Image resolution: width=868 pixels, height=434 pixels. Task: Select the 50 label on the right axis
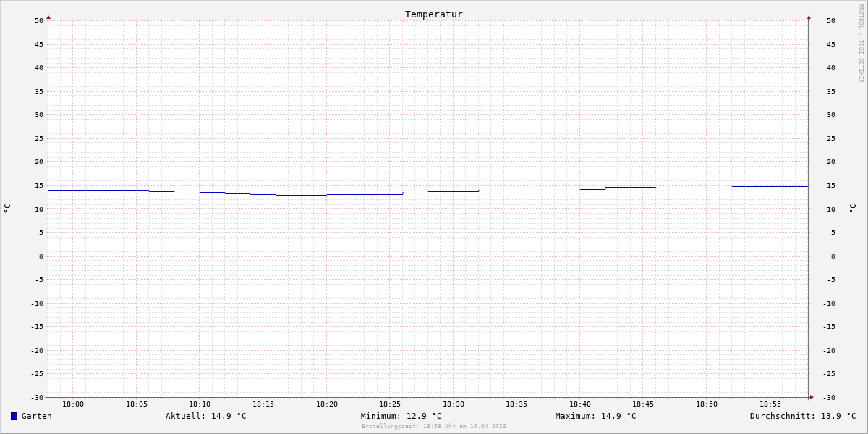point(831,21)
